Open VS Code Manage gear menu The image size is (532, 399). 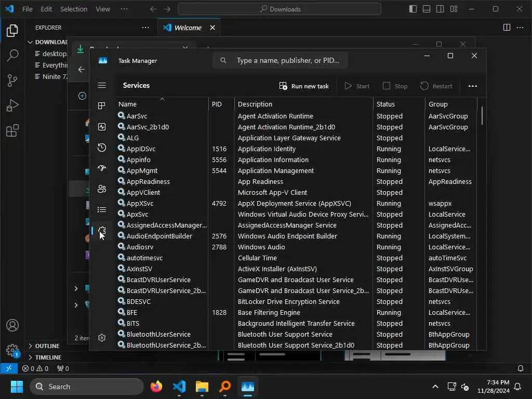[x=12, y=351]
